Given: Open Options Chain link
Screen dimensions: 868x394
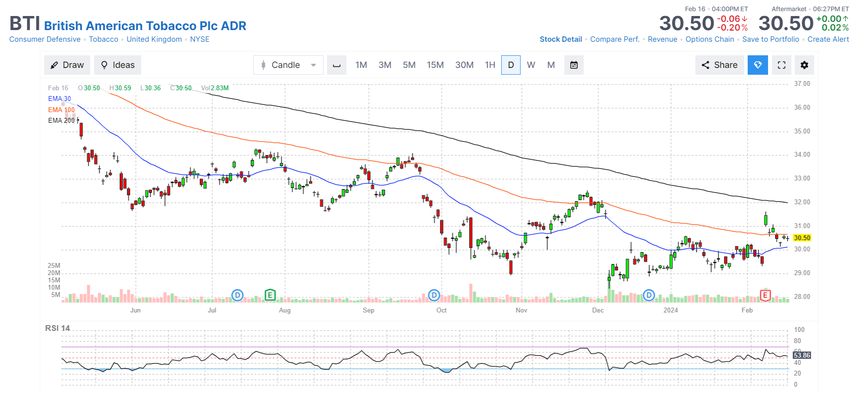Looking at the screenshot, I should 709,39.
